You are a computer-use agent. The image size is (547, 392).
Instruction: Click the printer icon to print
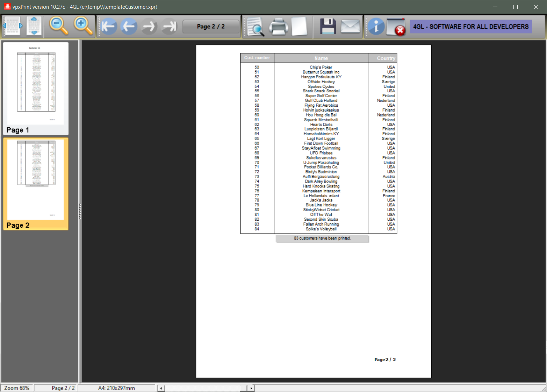click(279, 27)
